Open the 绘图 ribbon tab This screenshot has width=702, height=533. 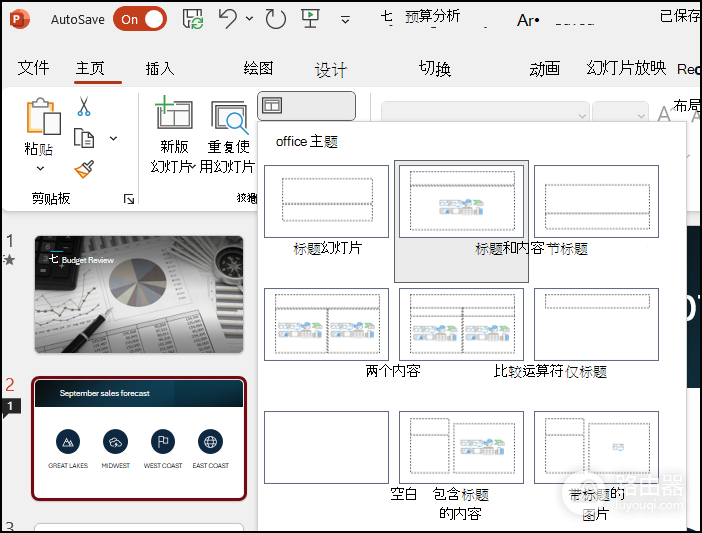click(x=258, y=68)
